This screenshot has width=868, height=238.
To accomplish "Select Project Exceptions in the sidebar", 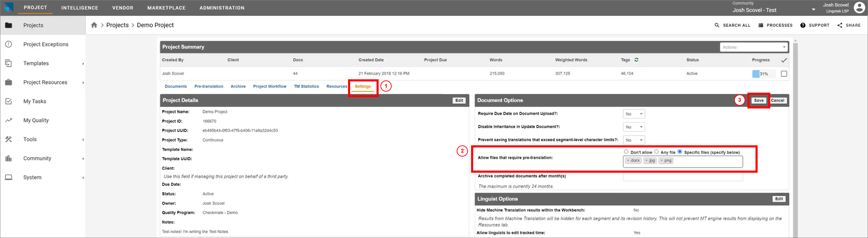I will point(46,44).
